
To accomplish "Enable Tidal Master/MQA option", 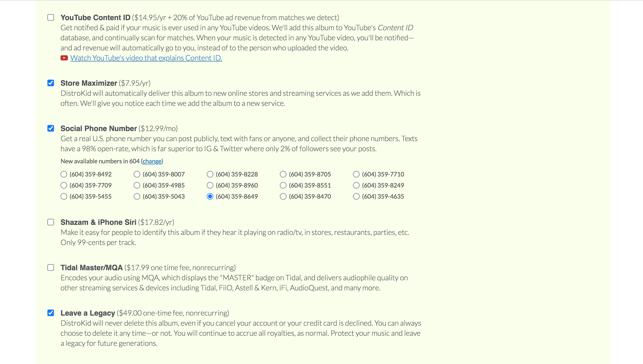I will coord(51,267).
